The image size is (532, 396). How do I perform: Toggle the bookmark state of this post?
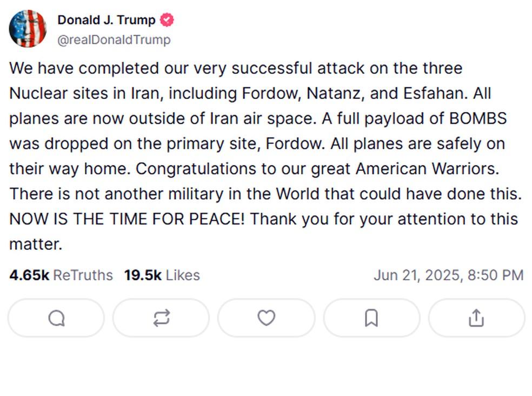(371, 318)
